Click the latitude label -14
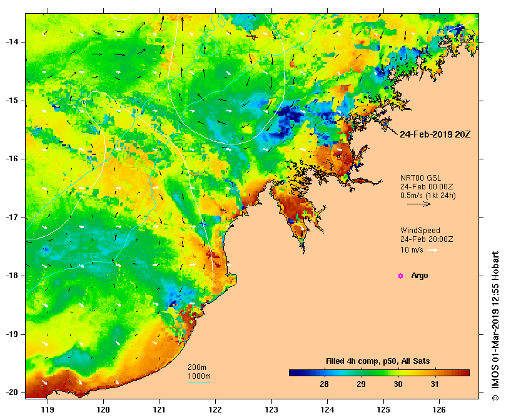Viewport: 506px width, 420px height. [12, 42]
